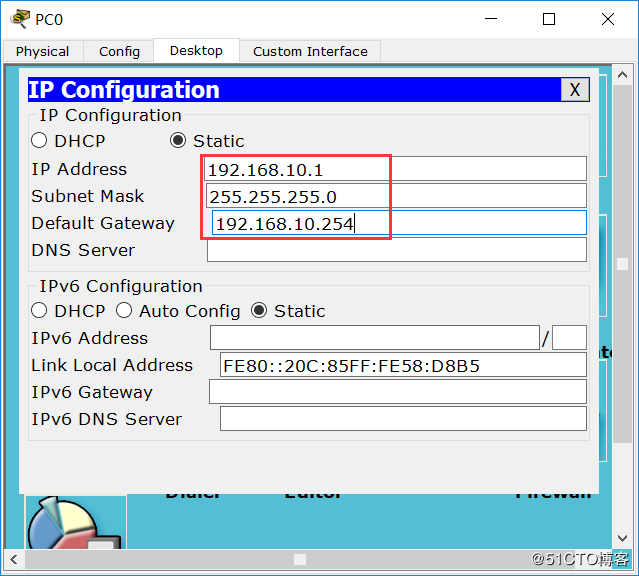Click the IPv6 Gateway input field
This screenshot has width=639, height=576.
[x=398, y=392]
